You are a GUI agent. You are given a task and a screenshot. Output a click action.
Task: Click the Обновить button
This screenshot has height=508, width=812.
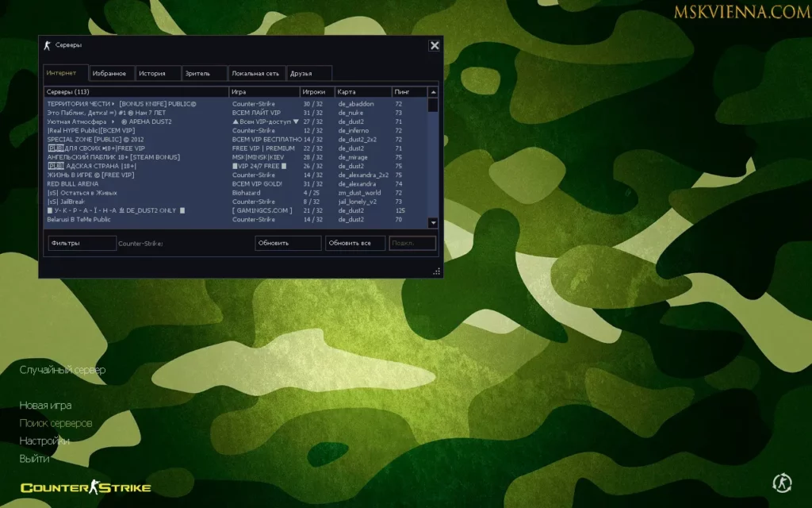click(288, 243)
